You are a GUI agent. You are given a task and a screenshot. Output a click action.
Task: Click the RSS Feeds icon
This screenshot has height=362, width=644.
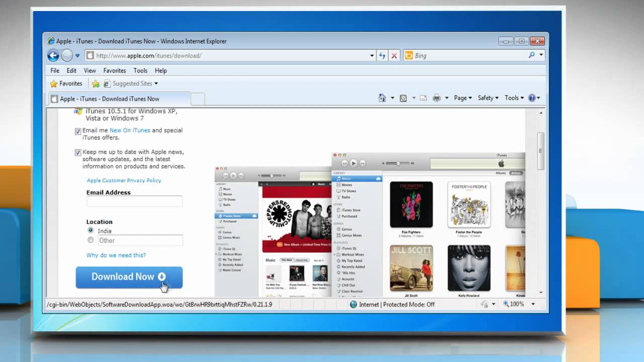(x=403, y=98)
